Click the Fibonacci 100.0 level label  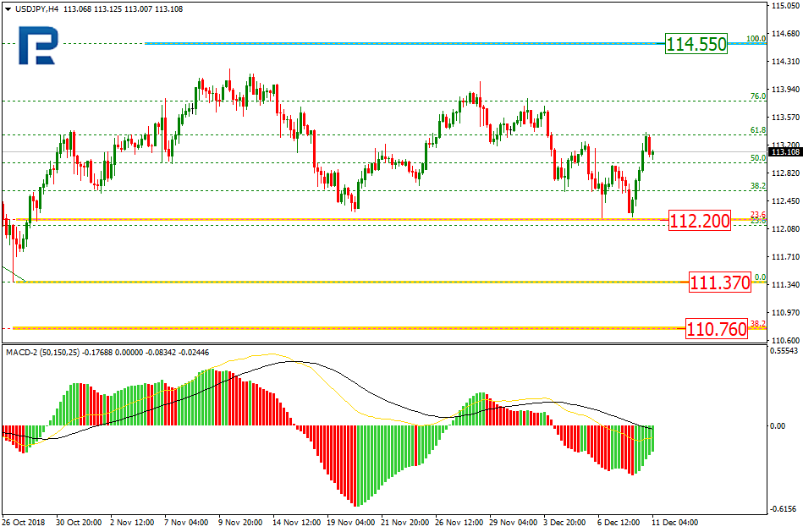point(756,39)
